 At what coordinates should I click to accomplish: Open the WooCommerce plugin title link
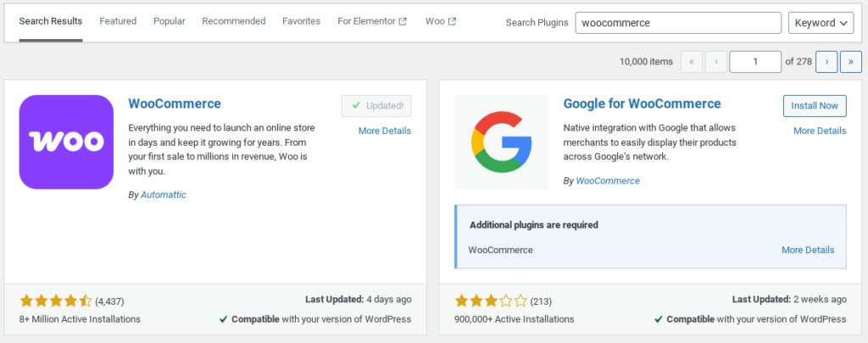click(x=175, y=103)
